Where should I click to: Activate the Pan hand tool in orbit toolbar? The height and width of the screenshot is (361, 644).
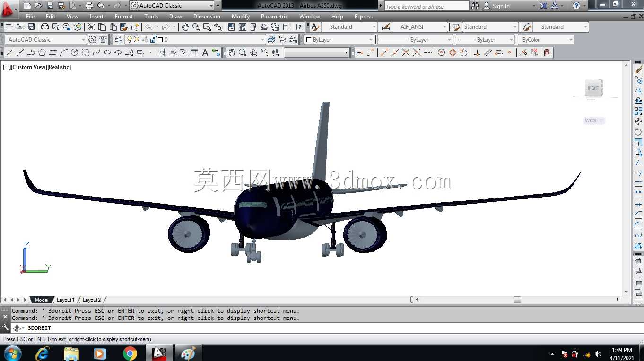[231, 52]
